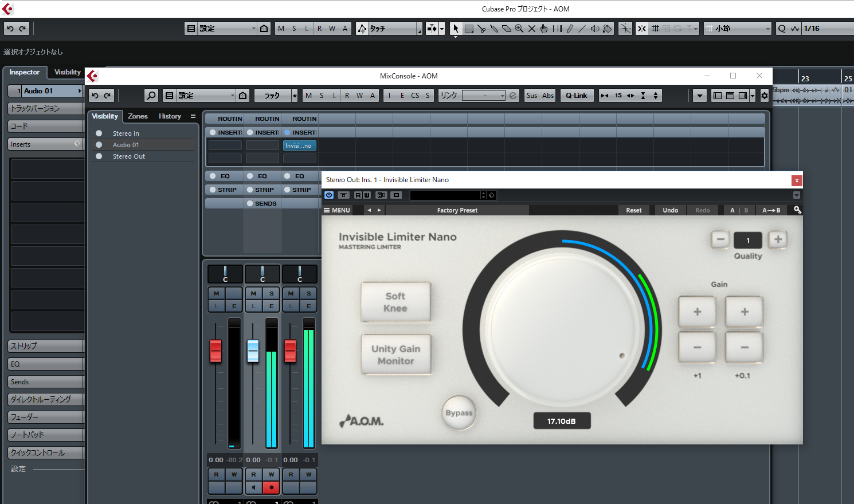Click Reset in limiter toolbar
Viewport: 854px width, 504px height.
pos(634,210)
